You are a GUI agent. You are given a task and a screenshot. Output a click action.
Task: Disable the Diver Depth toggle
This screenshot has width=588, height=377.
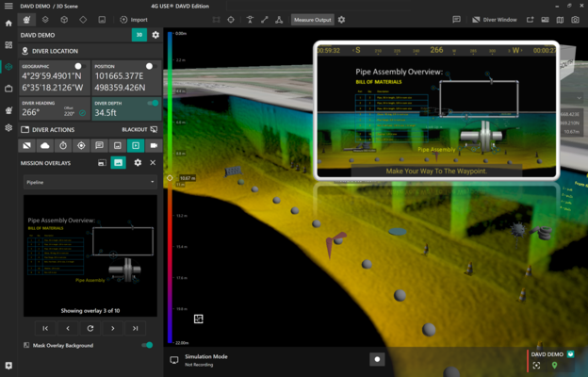click(x=153, y=104)
